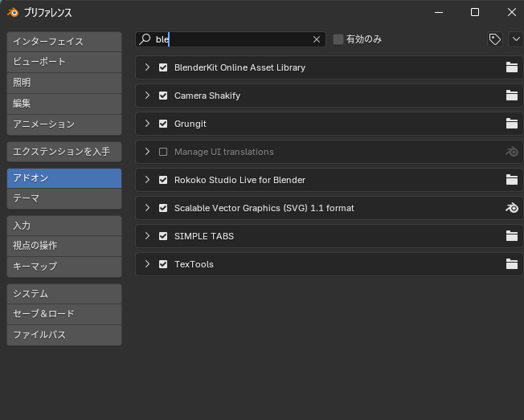Disable the Camera Shakify add-on checkbox

(x=163, y=96)
